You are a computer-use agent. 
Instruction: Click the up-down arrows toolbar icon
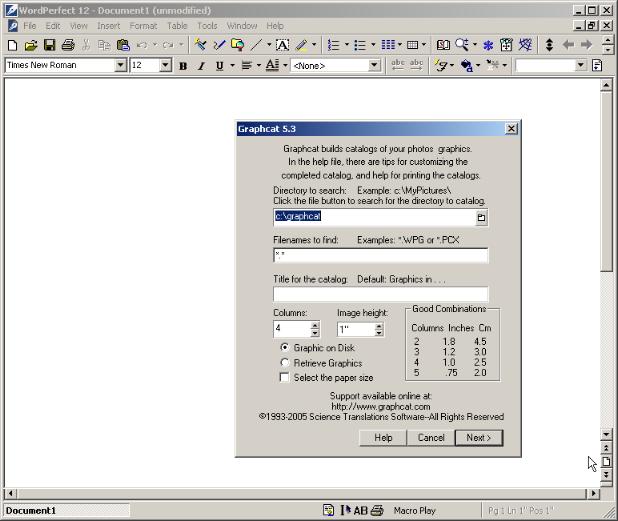click(549, 45)
